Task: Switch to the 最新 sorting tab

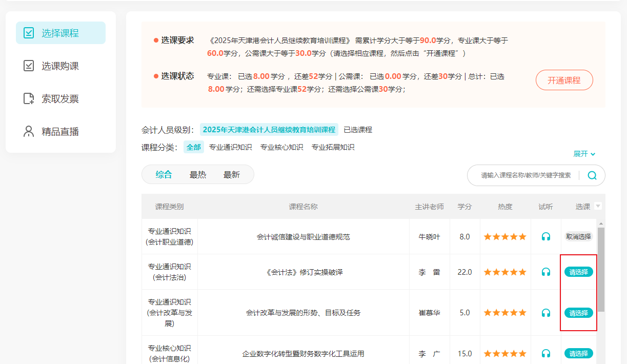Action: 232,175
